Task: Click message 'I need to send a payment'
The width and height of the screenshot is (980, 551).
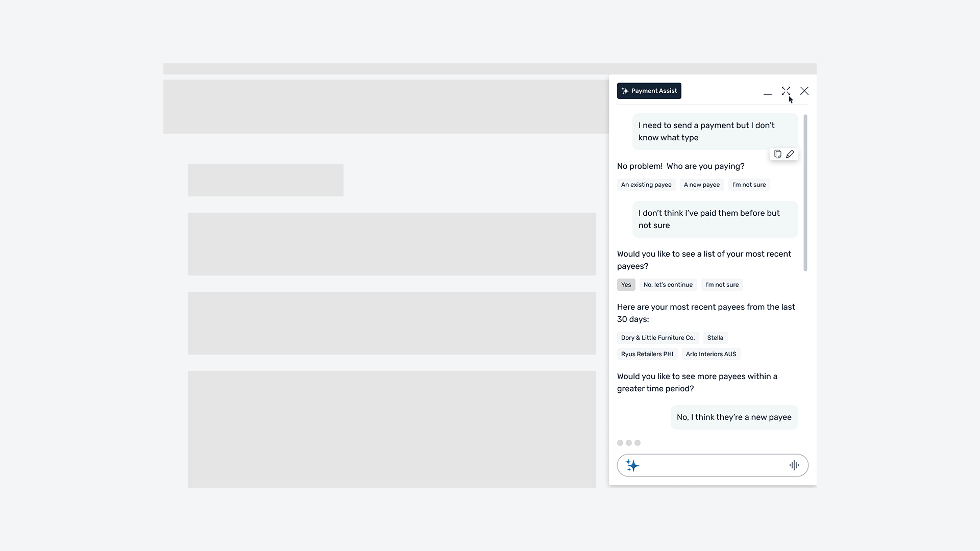Action: (715, 132)
